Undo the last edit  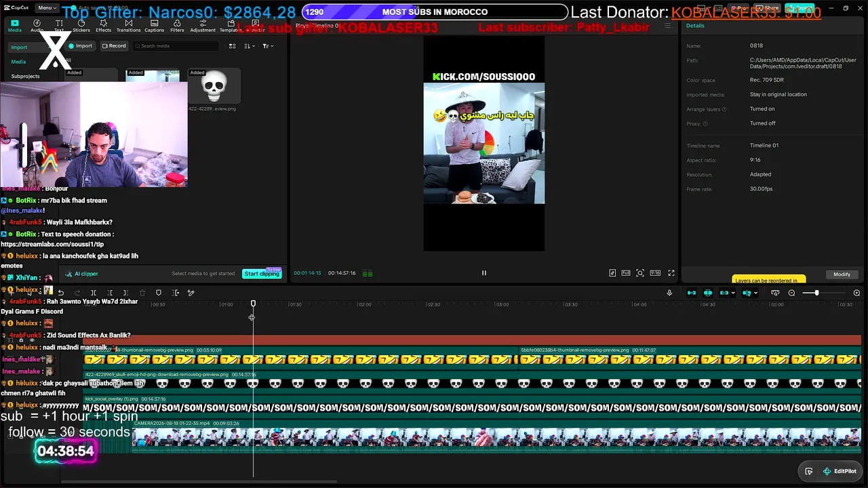(x=61, y=293)
